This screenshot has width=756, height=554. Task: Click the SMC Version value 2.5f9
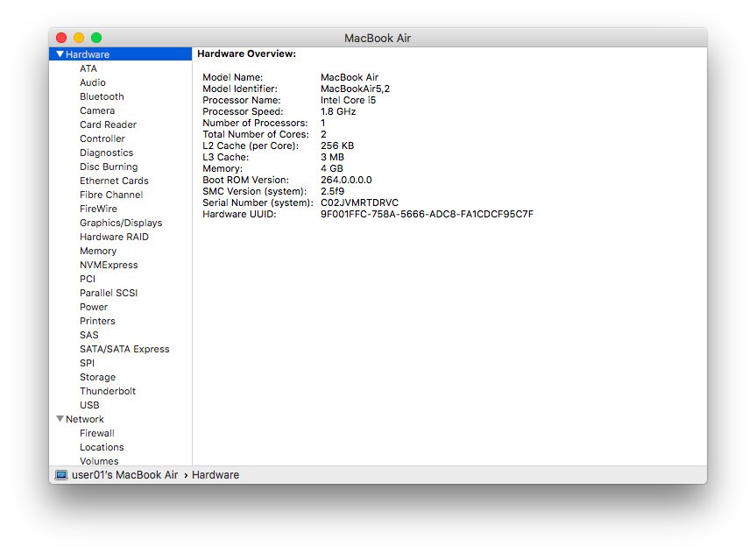332,191
